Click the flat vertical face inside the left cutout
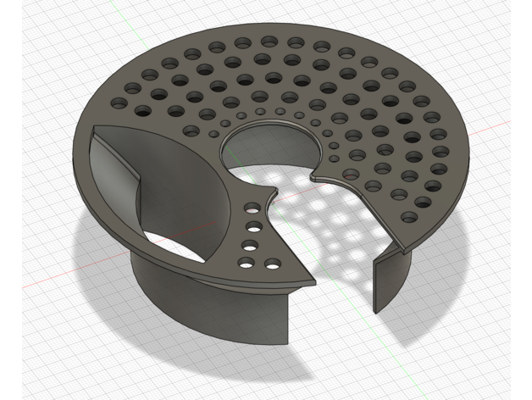 click(112, 169)
